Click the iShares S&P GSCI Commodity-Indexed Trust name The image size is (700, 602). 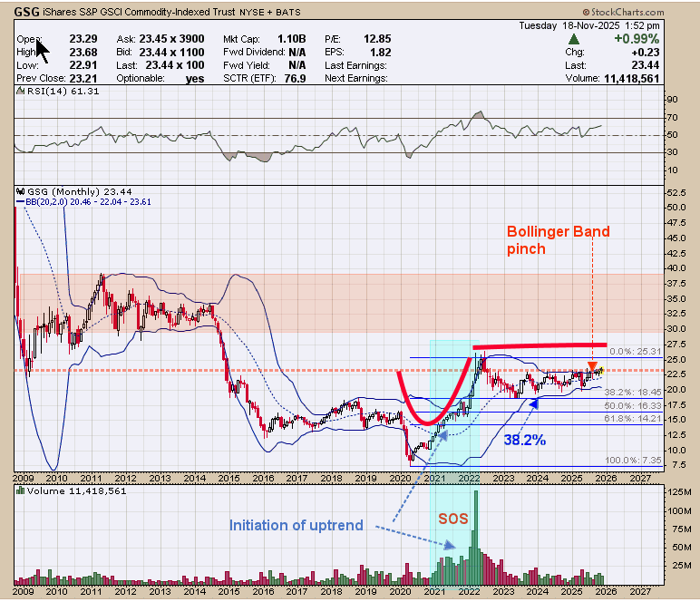click(139, 12)
